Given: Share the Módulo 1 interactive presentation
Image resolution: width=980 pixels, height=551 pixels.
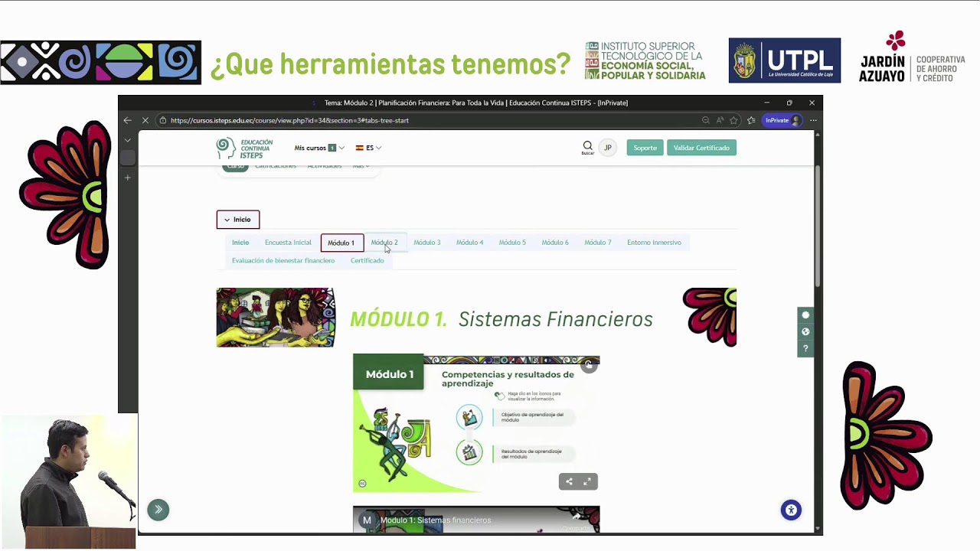Looking at the screenshot, I should [569, 481].
